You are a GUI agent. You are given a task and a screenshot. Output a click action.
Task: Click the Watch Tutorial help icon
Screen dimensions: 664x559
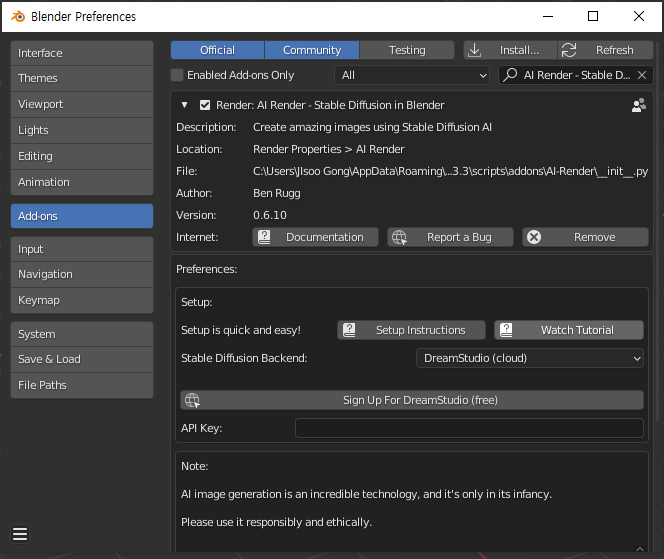506,330
